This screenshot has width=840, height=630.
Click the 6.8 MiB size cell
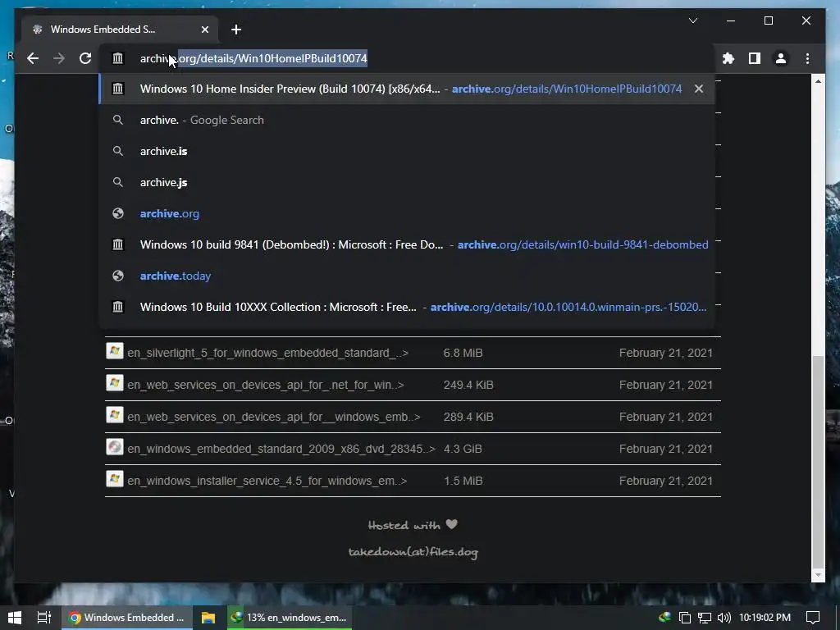(x=463, y=353)
